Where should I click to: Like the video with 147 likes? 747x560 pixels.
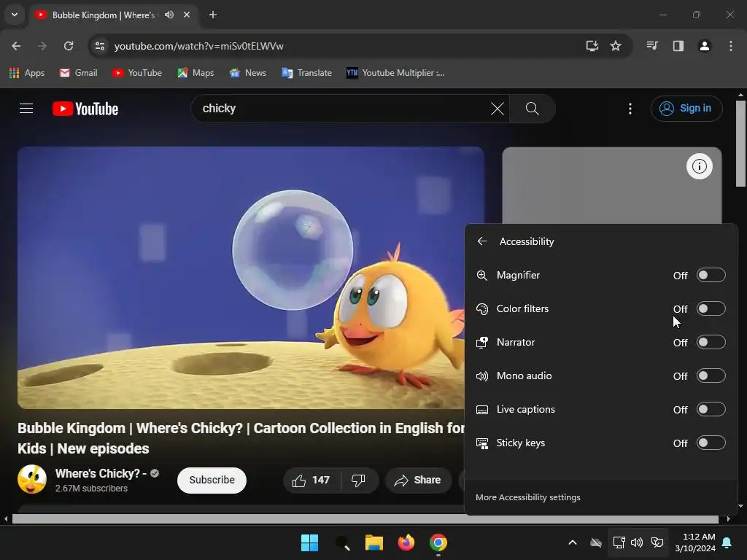click(x=311, y=480)
